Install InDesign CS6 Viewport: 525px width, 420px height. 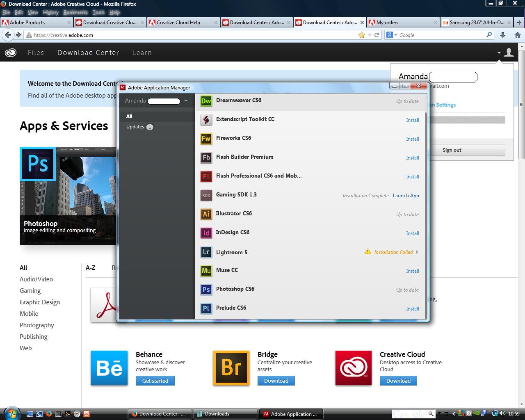pos(413,233)
